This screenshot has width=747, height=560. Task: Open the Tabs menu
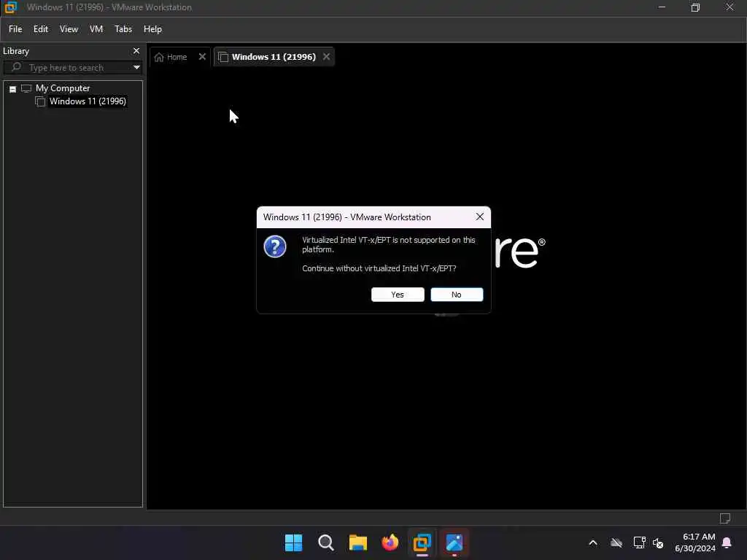pos(123,29)
